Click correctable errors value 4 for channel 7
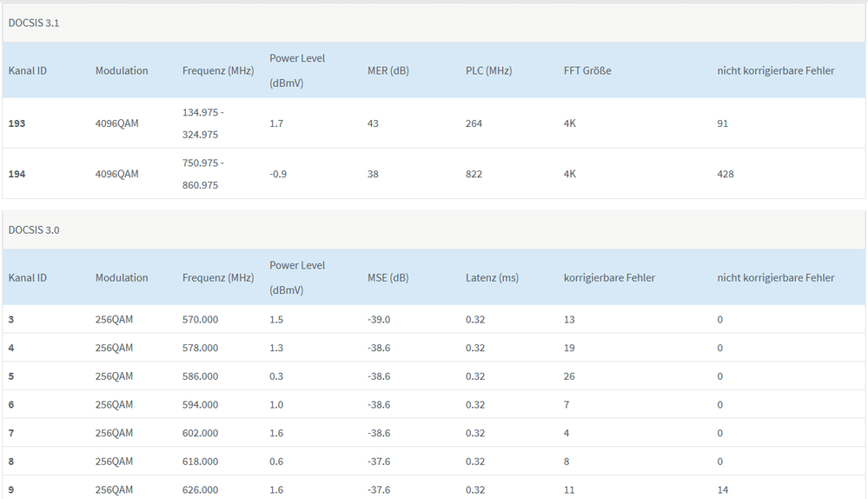868x499 pixels. pos(567,433)
